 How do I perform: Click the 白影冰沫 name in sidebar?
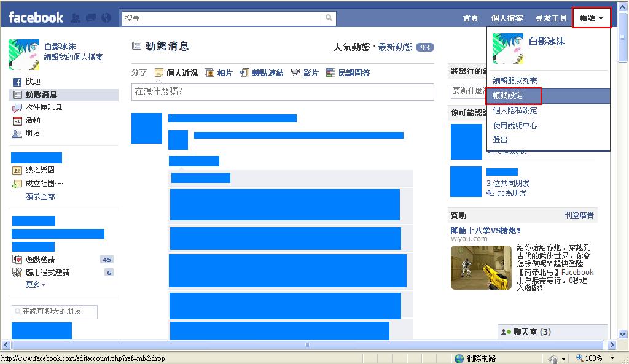60,47
